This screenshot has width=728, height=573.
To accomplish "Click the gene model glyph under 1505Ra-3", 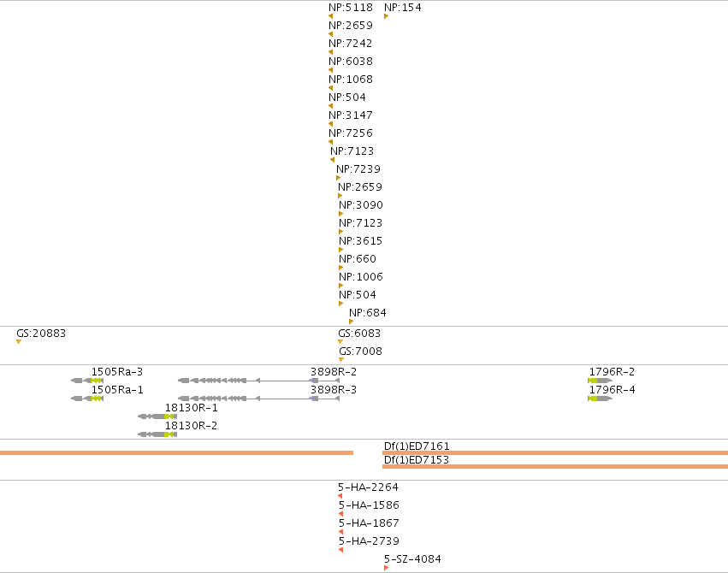I will pos(87,381).
